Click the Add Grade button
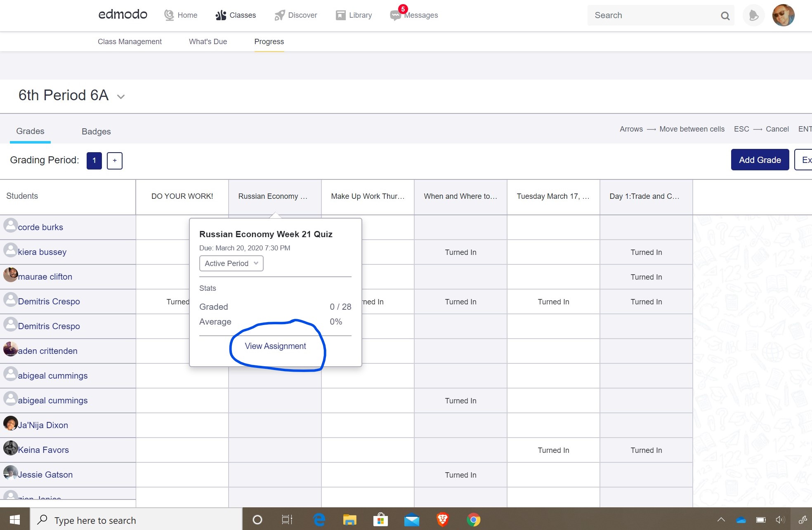The height and width of the screenshot is (530, 812). (x=760, y=160)
